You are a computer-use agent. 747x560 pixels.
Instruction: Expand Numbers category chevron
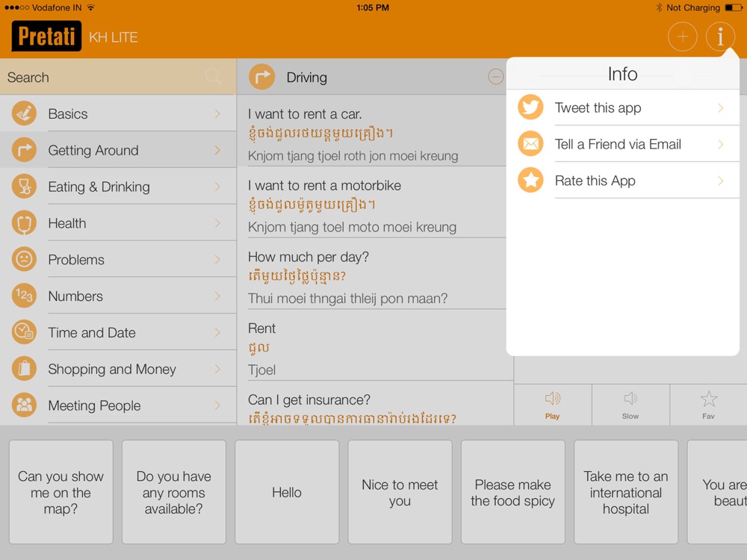(x=217, y=296)
